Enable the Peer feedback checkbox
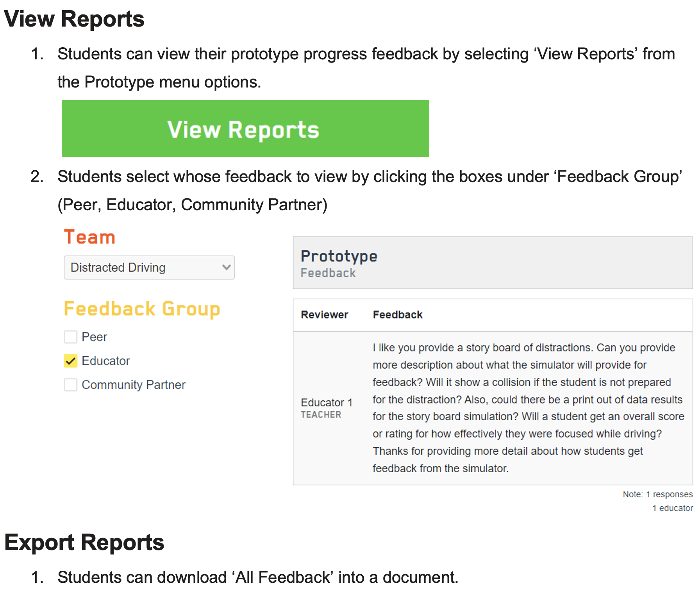This screenshot has height=593, width=700. (70, 337)
